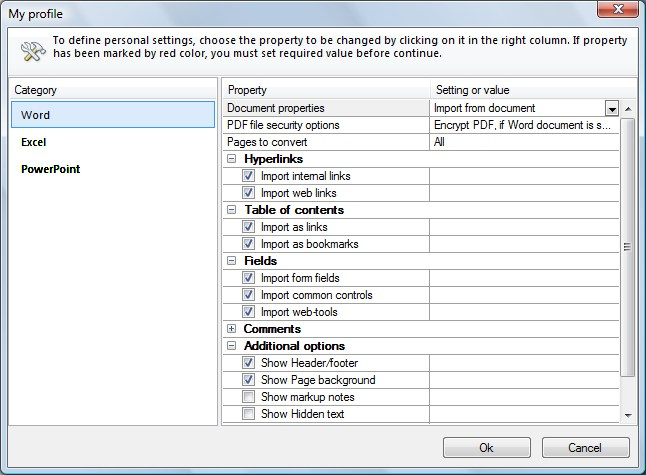Viewport: 646px width, 475px height.
Task: Toggle Import form fields checkbox
Action: (249, 278)
